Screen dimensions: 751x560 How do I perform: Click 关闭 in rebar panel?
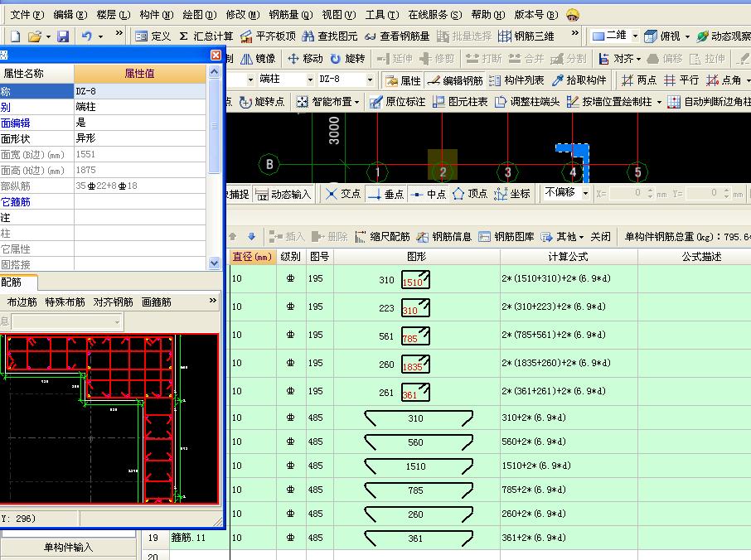coord(600,236)
